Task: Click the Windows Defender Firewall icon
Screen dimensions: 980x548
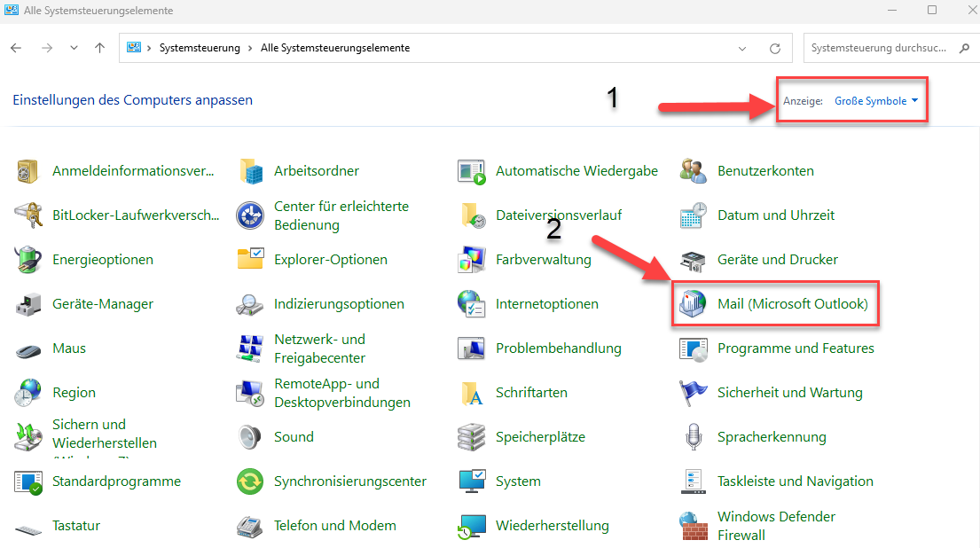Action: tap(694, 526)
